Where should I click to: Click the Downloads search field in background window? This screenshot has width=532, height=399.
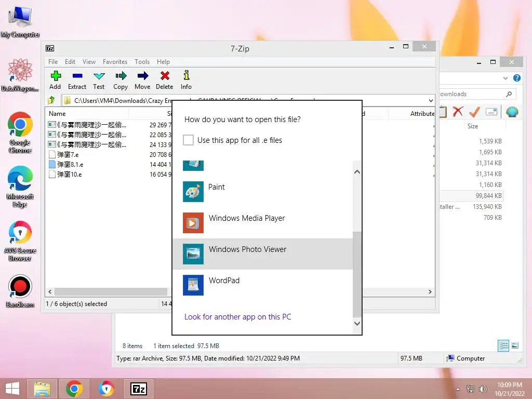[478, 94]
